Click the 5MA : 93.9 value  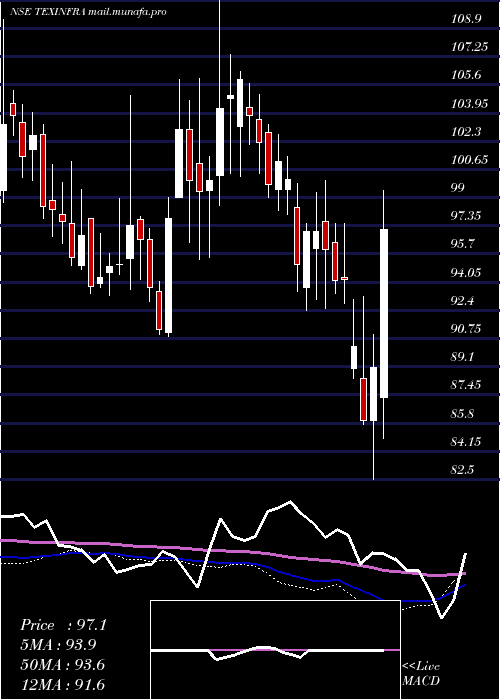58,645
